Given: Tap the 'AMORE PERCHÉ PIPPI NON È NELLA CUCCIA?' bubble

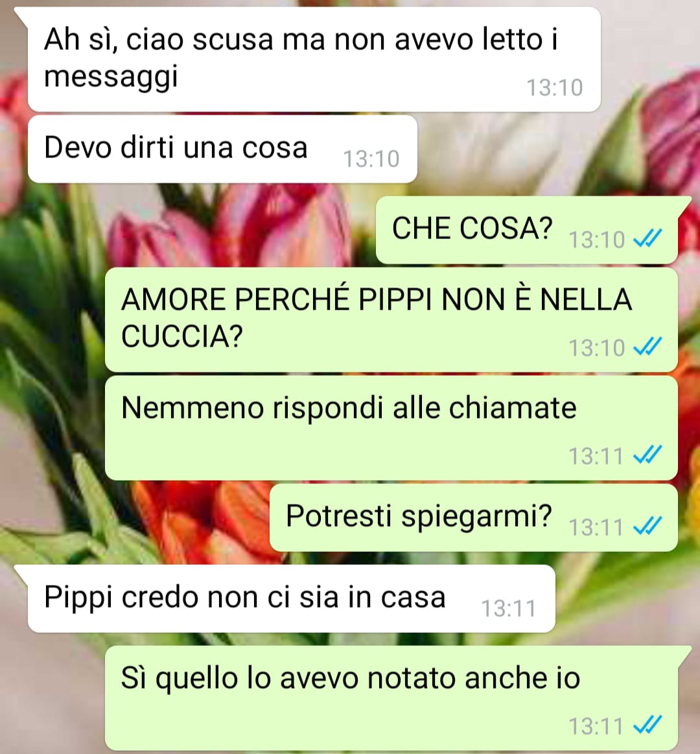Looking at the screenshot, I should (391, 320).
